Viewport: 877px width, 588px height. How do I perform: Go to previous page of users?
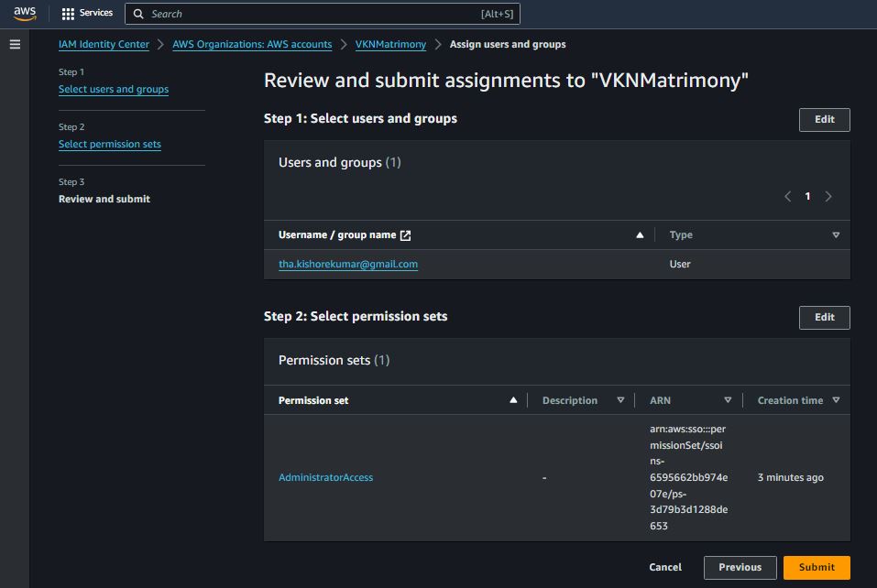[787, 196]
